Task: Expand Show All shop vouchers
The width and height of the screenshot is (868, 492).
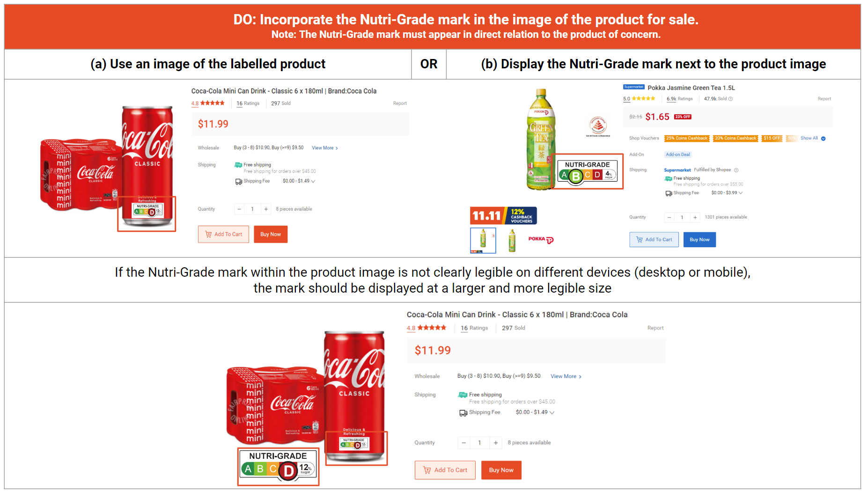Action: 813,138
